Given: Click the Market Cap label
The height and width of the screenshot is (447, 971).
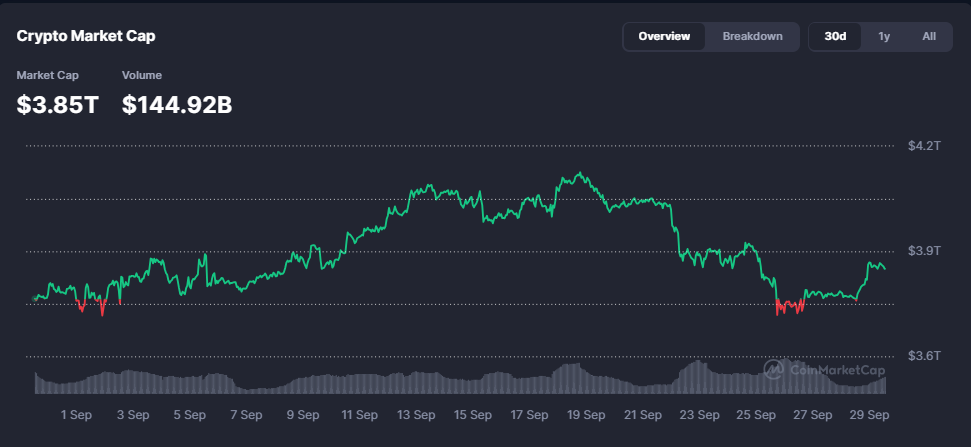Looking at the screenshot, I should 48,75.
